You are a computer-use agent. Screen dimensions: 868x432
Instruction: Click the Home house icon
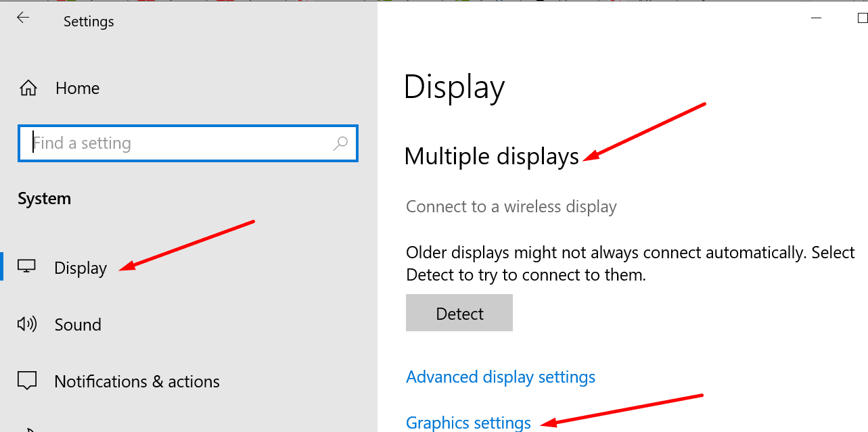pos(28,88)
